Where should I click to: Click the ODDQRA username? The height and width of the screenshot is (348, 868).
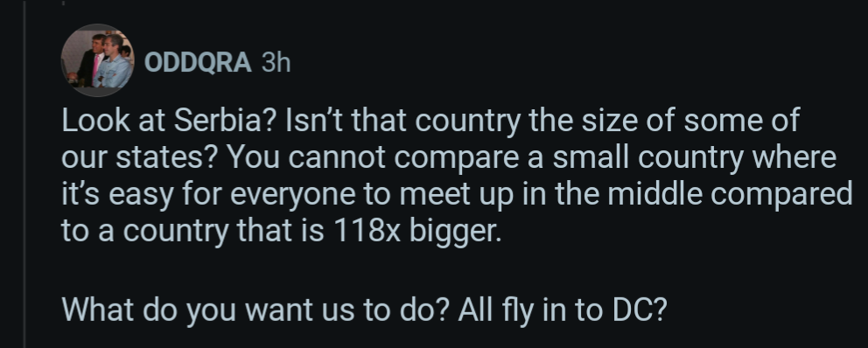198,62
